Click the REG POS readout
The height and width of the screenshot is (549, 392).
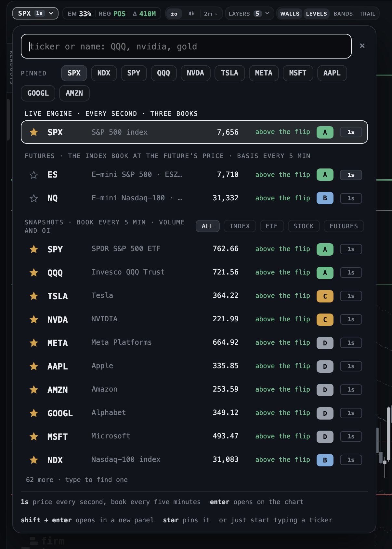pyautogui.click(x=112, y=14)
